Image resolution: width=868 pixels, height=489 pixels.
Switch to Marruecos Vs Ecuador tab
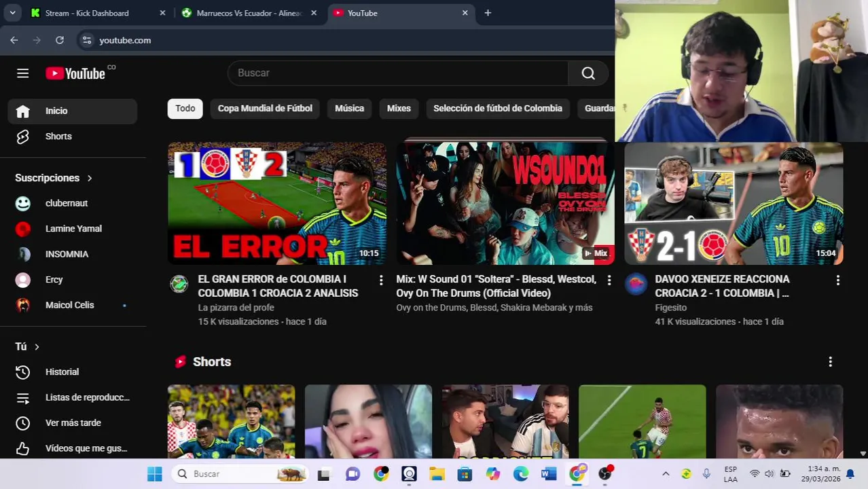249,13
